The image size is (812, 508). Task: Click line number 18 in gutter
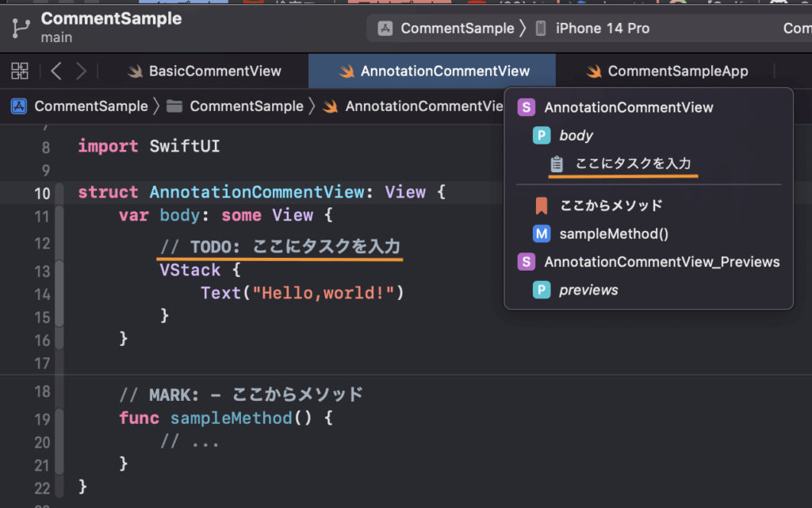click(x=42, y=392)
